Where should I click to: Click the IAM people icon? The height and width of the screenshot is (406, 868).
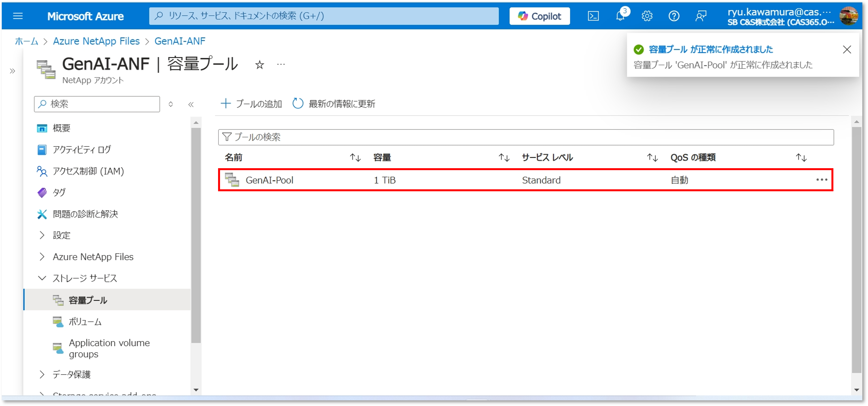tap(42, 171)
